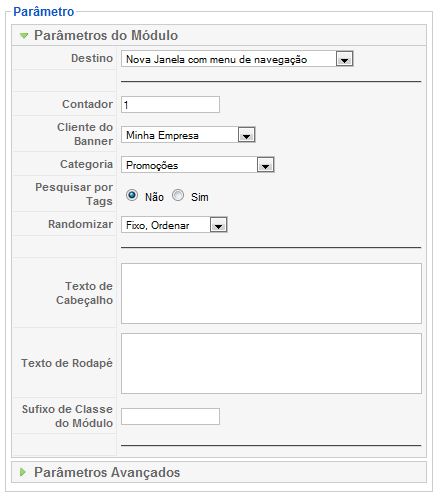Click the Parâmetro fieldset legend
This screenshot has height=497, width=440.
tap(44, 12)
